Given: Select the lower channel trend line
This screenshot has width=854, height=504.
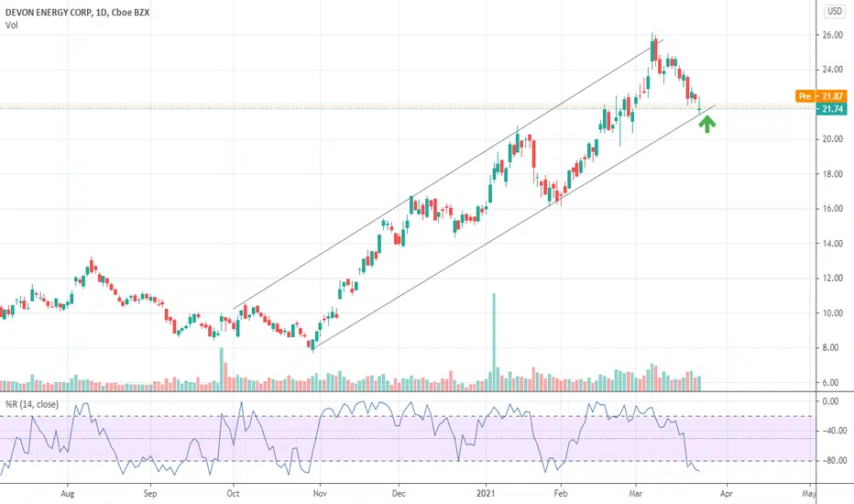Looking at the screenshot, I should 514,226.
